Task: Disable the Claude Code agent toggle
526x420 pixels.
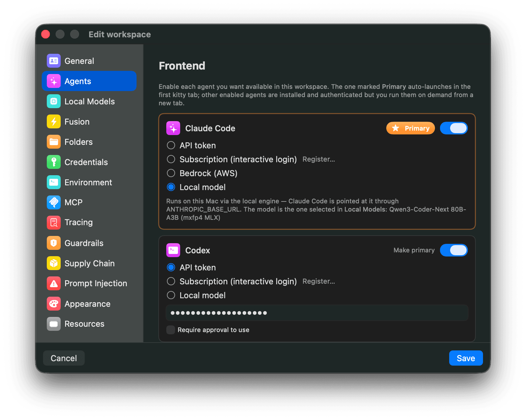Action: 454,128
